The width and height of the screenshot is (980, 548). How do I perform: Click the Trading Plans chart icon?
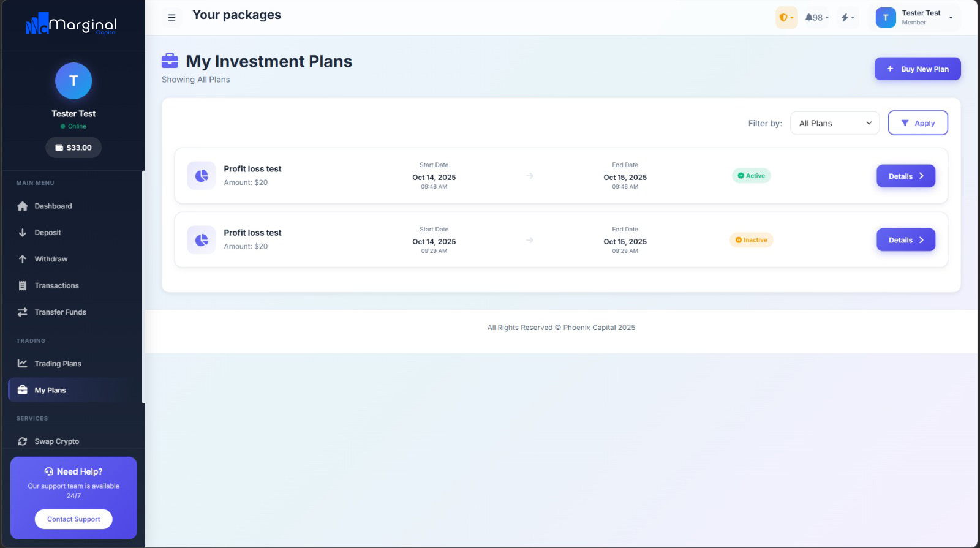pyautogui.click(x=23, y=364)
